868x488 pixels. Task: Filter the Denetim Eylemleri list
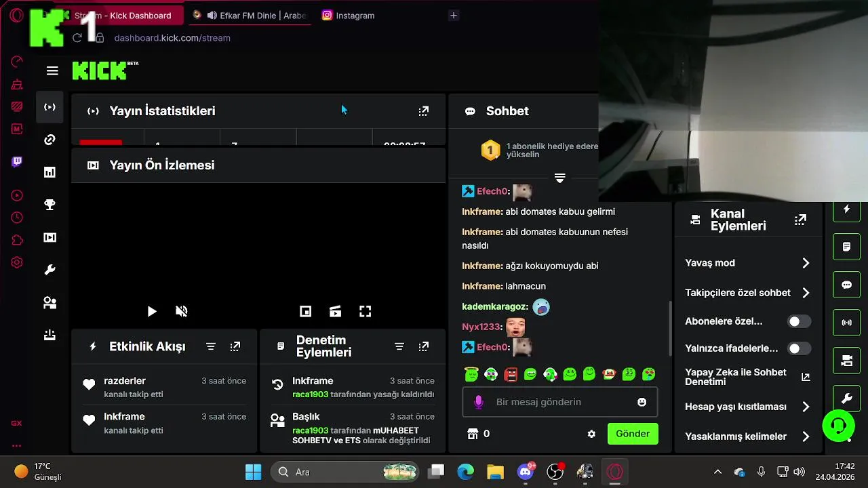coord(399,346)
